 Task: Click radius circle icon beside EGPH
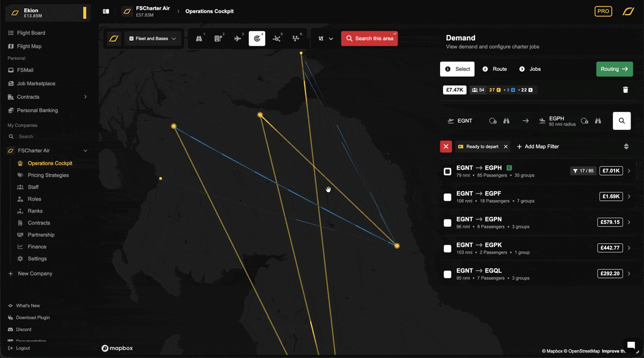[584, 121]
